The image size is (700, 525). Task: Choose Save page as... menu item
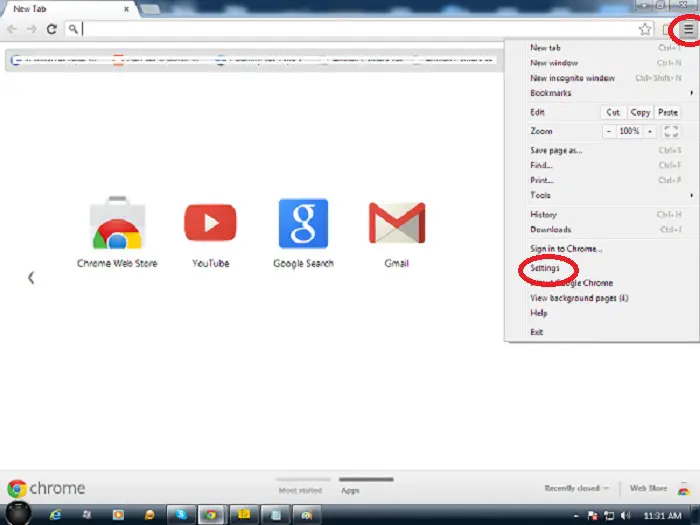click(601, 150)
